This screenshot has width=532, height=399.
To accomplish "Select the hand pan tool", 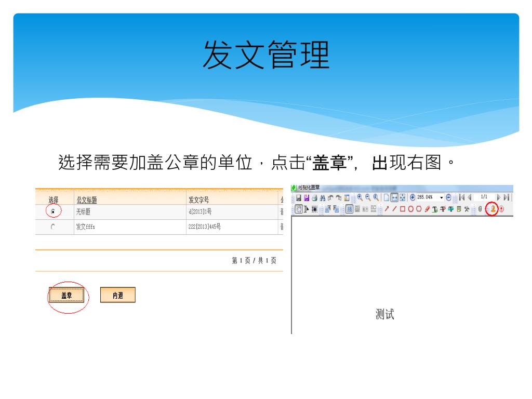I will (299, 209).
